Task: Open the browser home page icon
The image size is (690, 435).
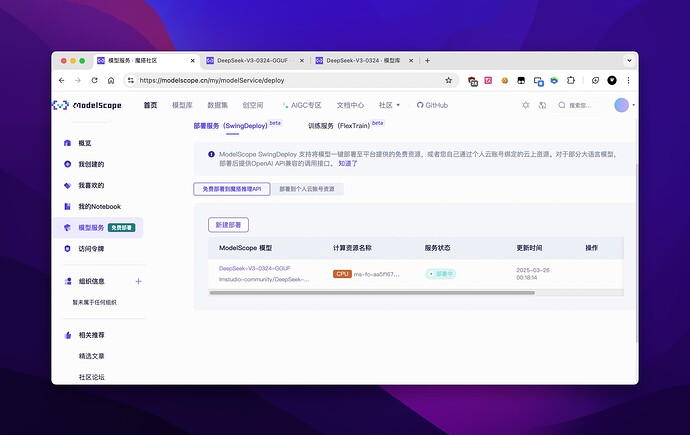Action: tap(111, 80)
